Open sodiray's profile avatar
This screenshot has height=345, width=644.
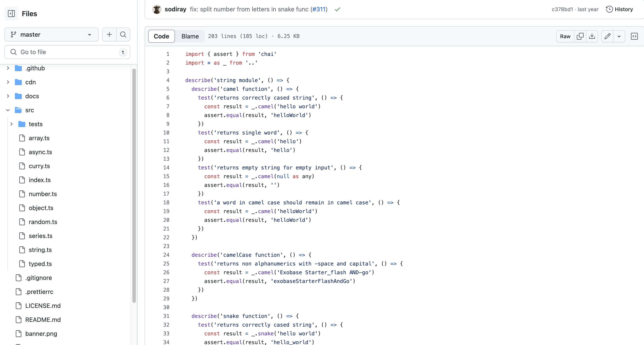156,9
